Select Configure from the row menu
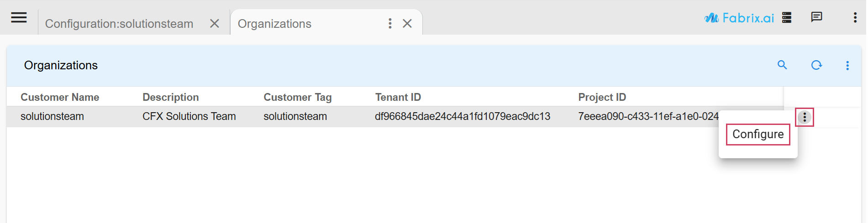Image resolution: width=868 pixels, height=223 pixels. tap(758, 134)
